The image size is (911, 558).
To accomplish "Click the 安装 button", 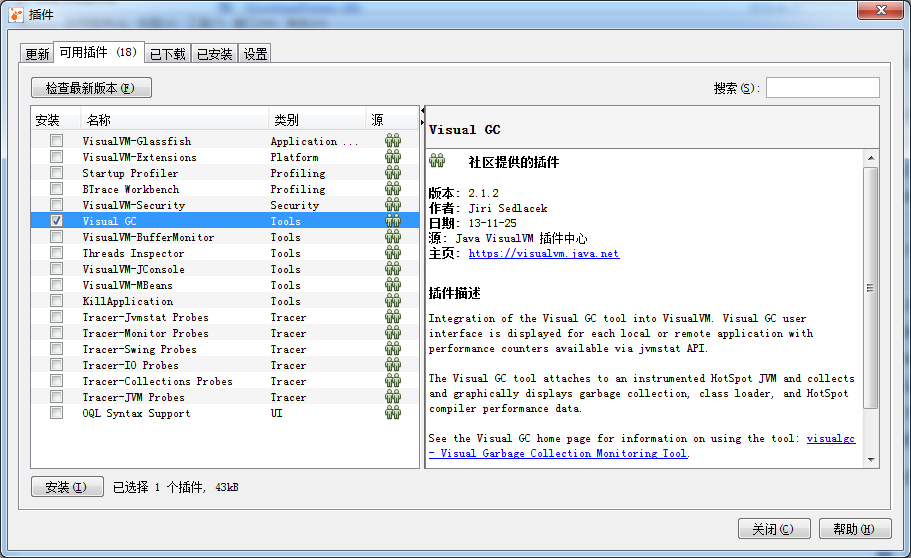I will [x=67, y=487].
